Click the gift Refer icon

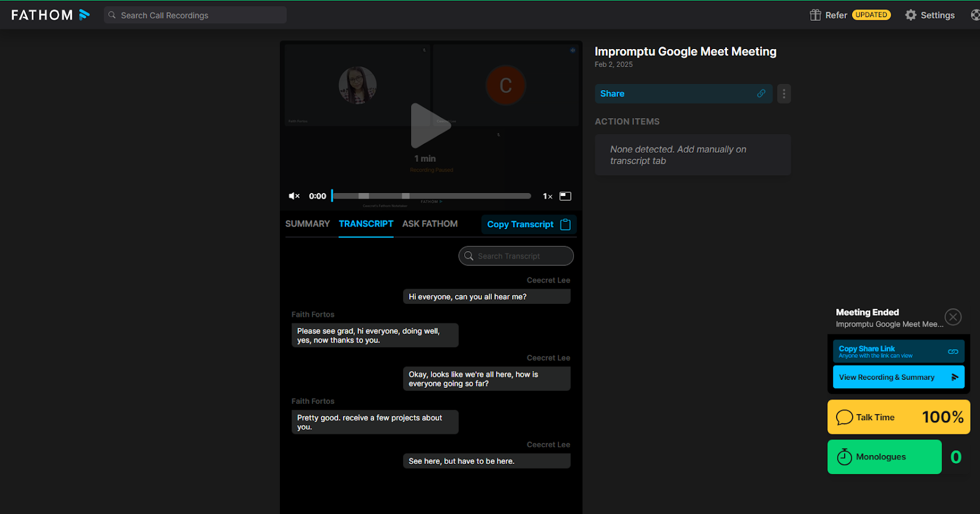(815, 15)
